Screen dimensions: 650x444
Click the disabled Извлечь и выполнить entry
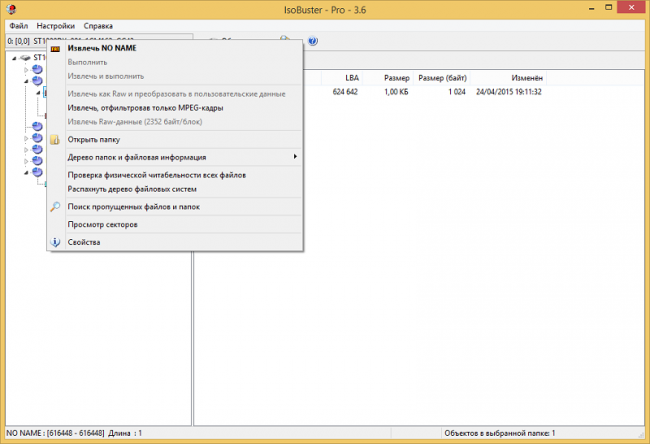(x=106, y=76)
